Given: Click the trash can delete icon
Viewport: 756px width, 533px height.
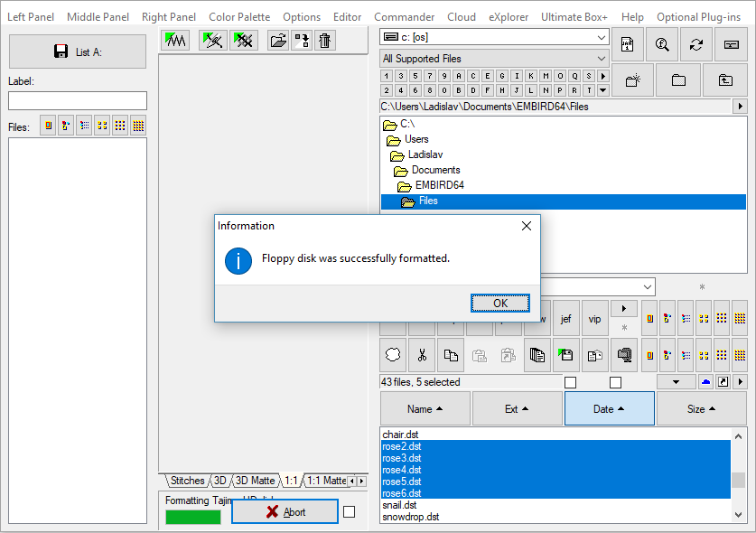Looking at the screenshot, I should [x=325, y=40].
